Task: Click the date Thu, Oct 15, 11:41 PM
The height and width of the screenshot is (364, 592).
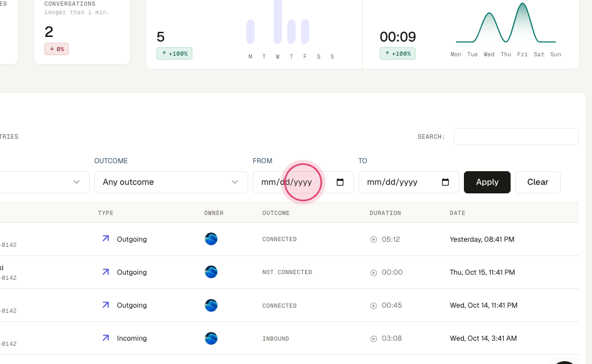Action: [482, 272]
